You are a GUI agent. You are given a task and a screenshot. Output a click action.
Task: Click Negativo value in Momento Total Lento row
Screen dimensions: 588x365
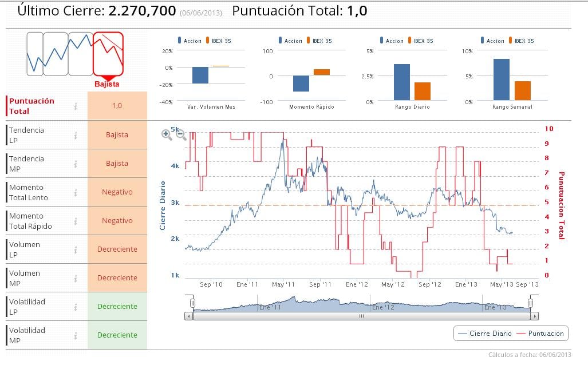[x=117, y=192]
